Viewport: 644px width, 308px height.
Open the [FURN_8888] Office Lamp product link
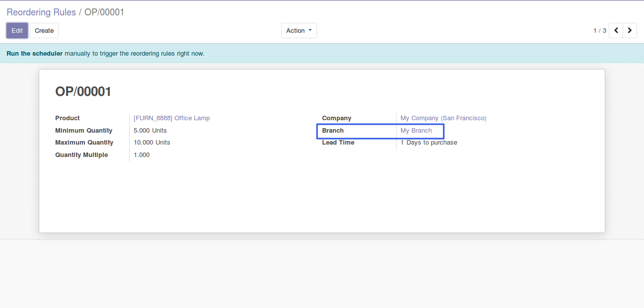pos(171,118)
